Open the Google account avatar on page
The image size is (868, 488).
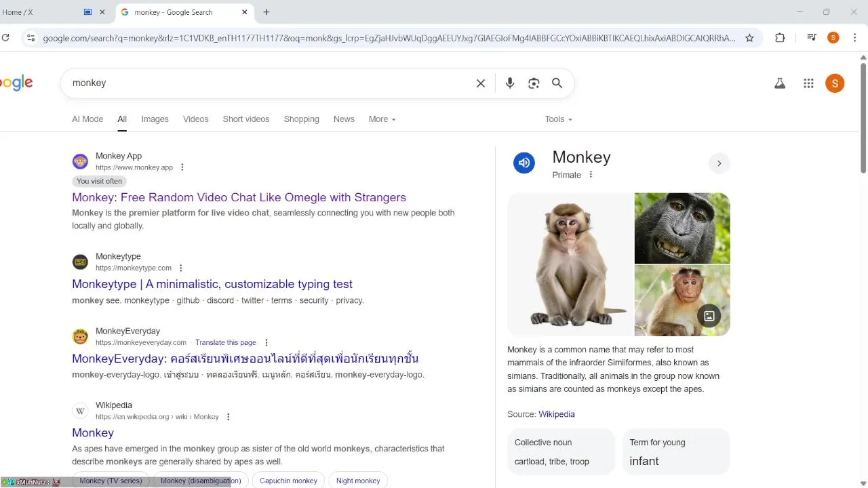click(x=835, y=83)
